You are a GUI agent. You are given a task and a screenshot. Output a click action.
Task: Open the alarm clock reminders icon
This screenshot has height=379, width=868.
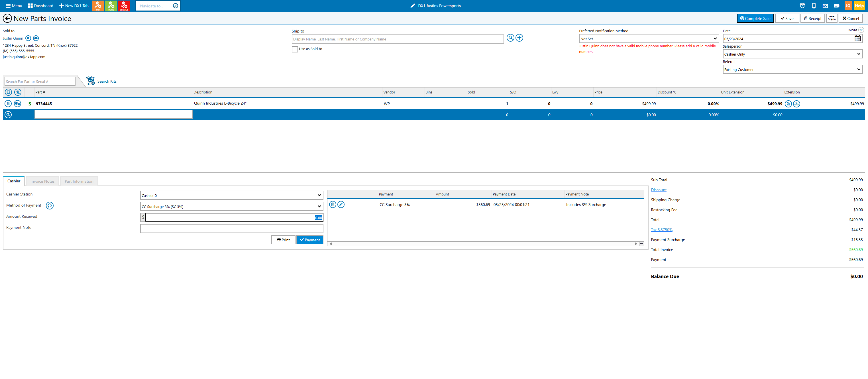(802, 6)
